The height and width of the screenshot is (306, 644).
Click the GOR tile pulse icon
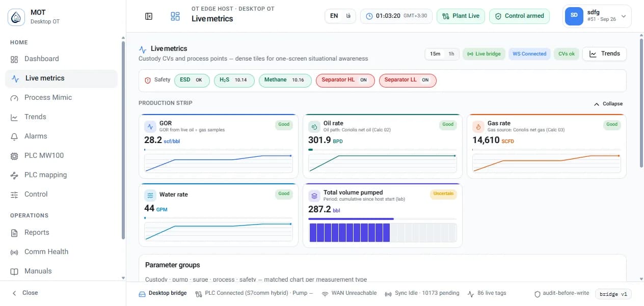[150, 126]
